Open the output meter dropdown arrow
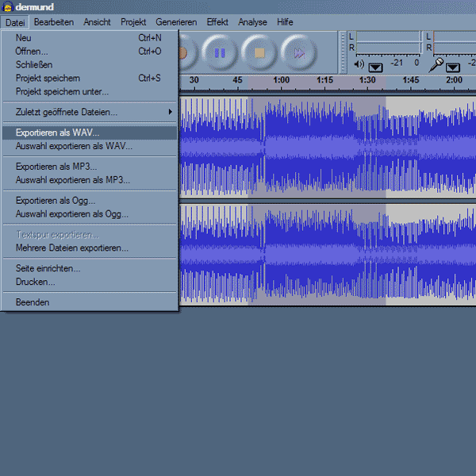Viewport: 476px width, 476px height. (x=375, y=67)
